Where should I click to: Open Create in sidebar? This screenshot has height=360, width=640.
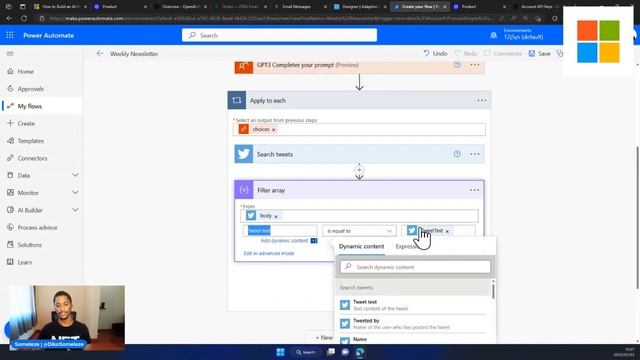26,123
